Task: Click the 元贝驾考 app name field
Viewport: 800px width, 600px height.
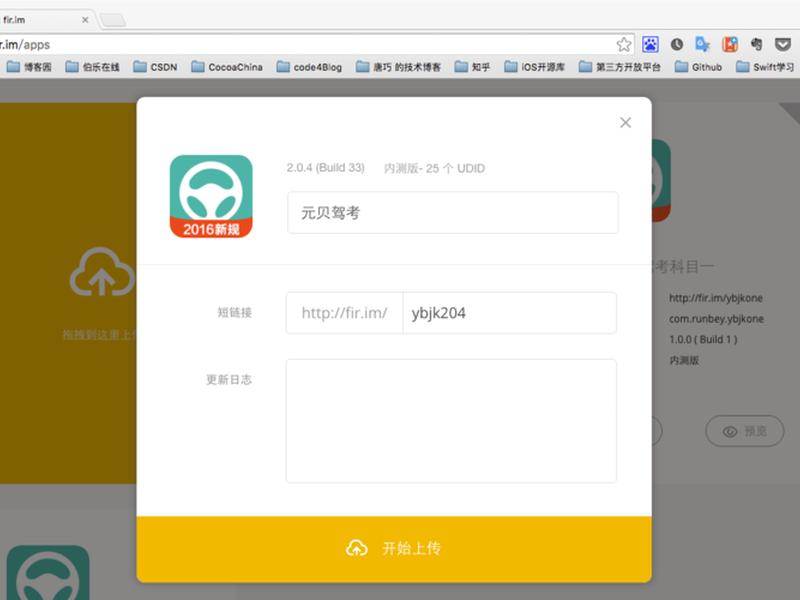Action: (x=453, y=213)
